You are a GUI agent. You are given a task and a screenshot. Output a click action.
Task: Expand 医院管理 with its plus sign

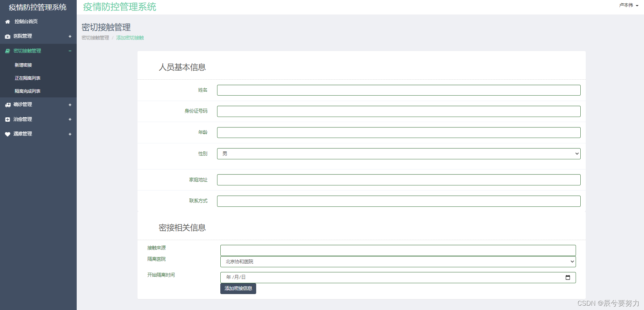(70, 36)
